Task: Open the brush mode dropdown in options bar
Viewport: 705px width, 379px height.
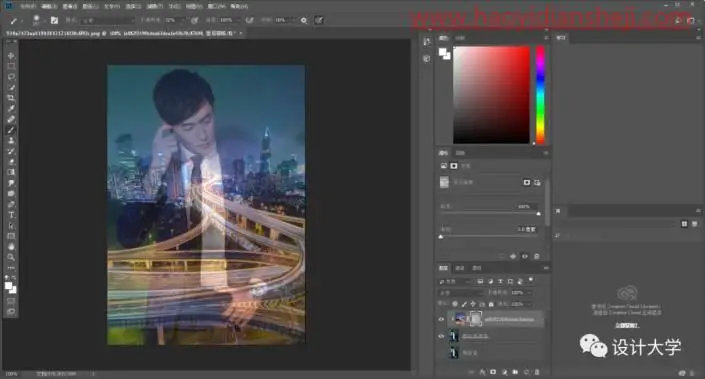Action: pos(108,20)
